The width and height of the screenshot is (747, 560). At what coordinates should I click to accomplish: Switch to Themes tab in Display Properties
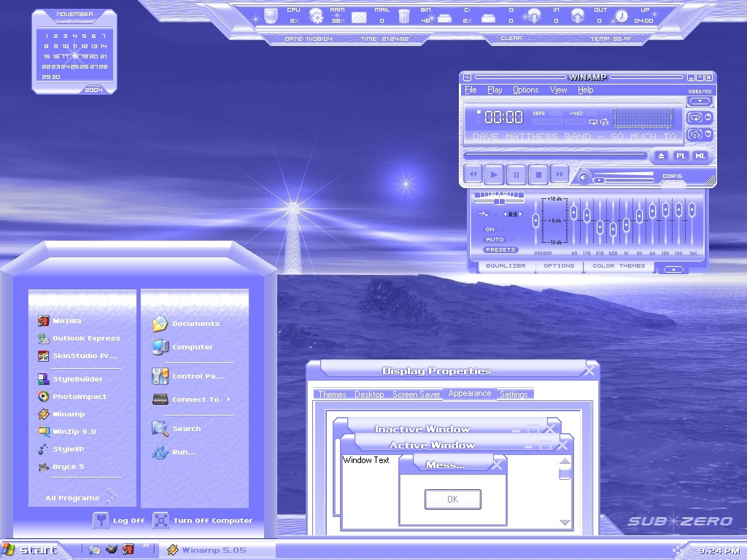coord(332,394)
